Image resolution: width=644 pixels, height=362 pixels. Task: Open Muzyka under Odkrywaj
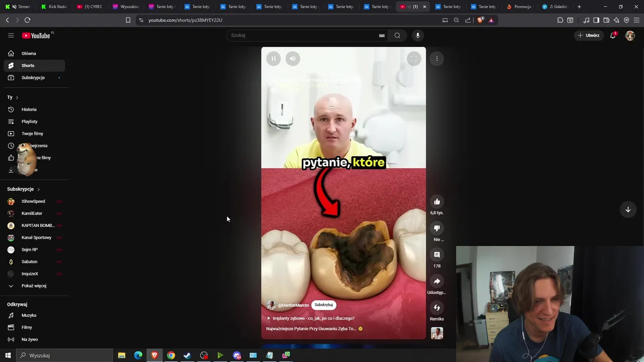(x=34, y=315)
